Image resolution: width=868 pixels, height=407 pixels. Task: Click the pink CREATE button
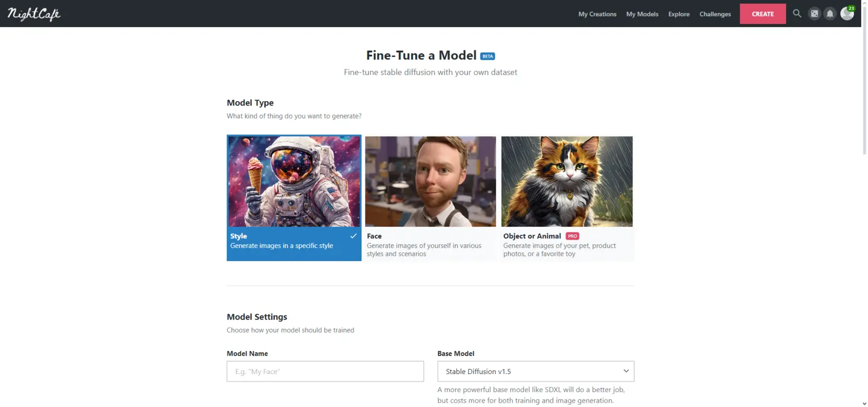763,14
